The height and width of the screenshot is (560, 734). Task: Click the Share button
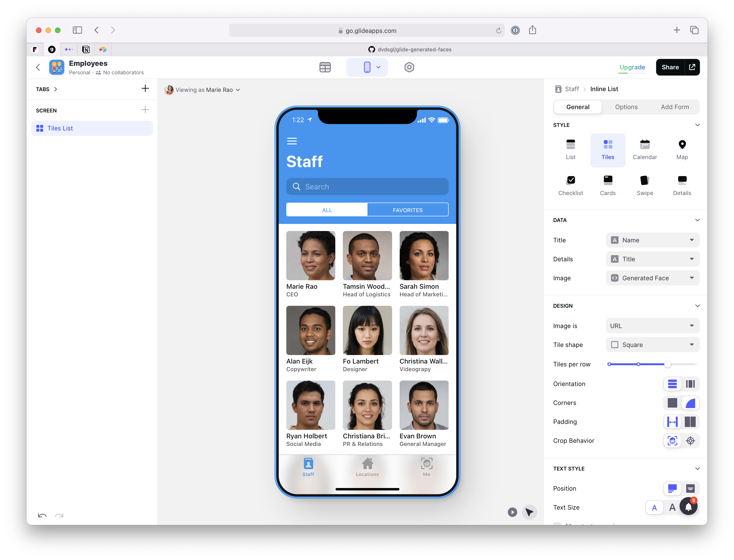click(670, 67)
